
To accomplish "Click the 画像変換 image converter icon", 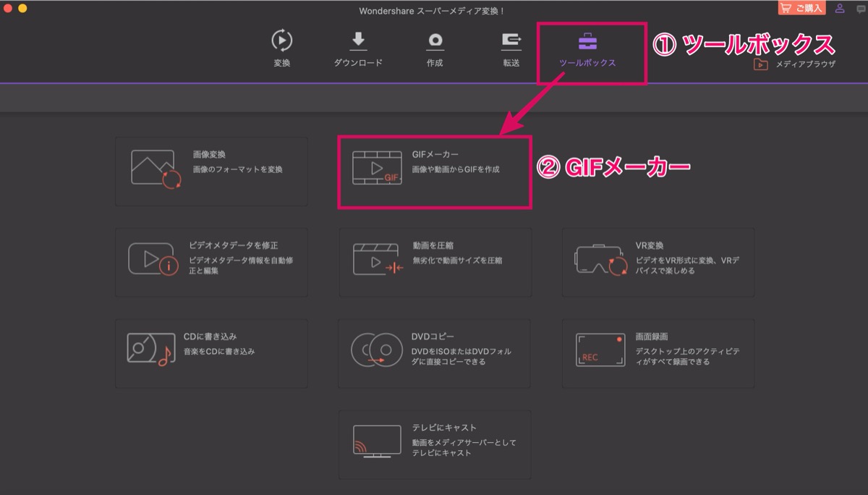I will [156, 169].
